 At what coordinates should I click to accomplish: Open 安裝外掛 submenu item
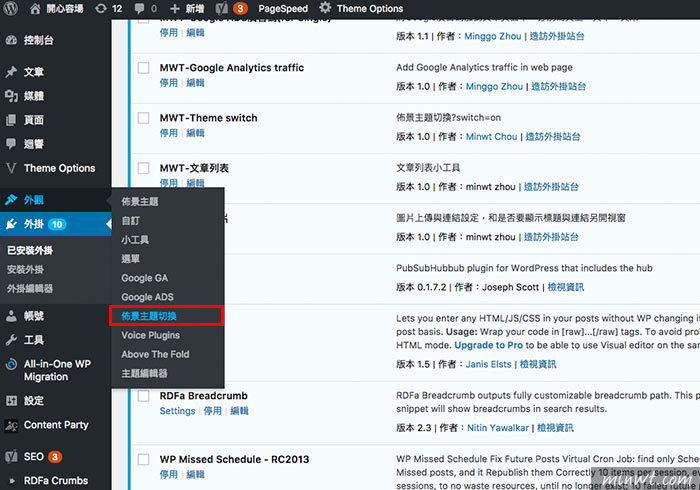25,270
